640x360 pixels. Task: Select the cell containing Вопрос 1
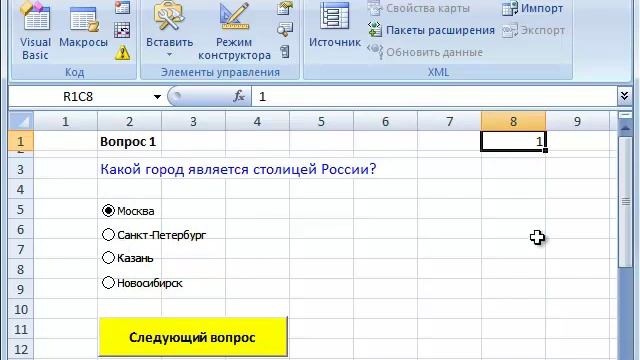[129, 141]
